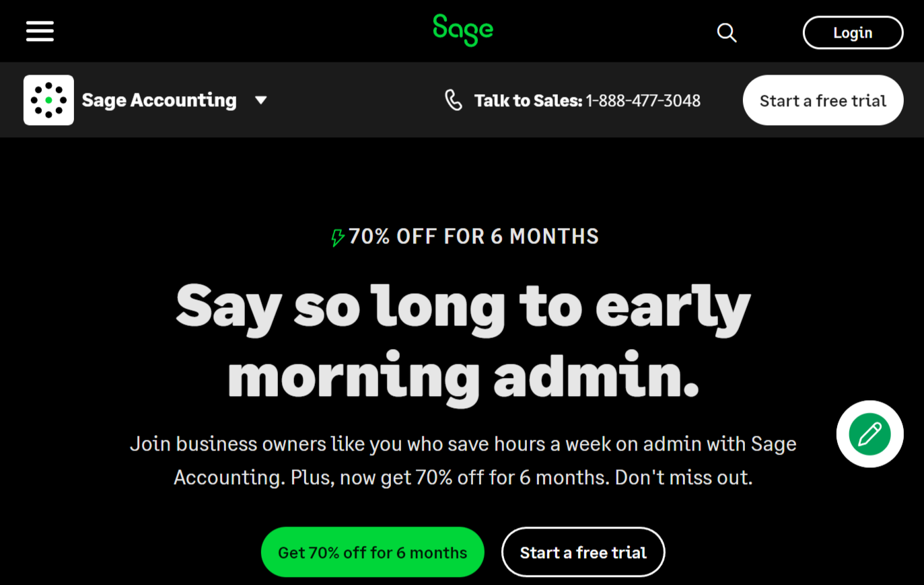Click the Sage Accounting product label
This screenshot has height=585, width=924.
tap(159, 100)
